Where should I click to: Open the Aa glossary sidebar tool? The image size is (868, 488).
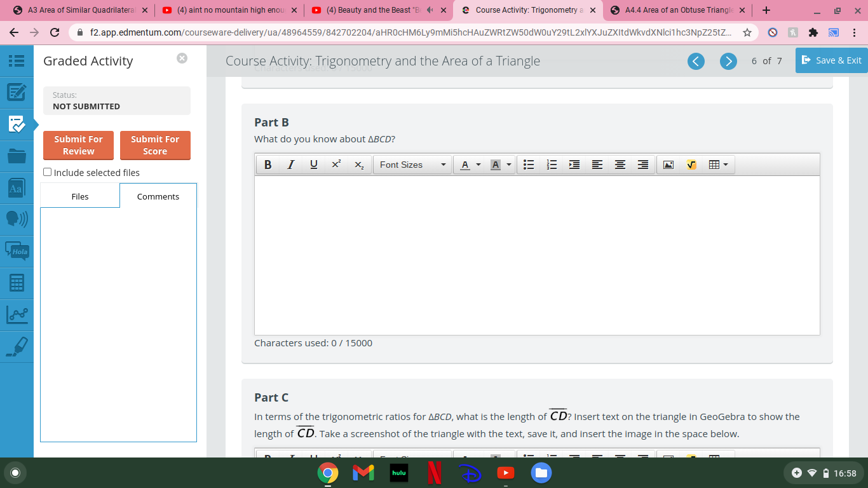coord(16,188)
